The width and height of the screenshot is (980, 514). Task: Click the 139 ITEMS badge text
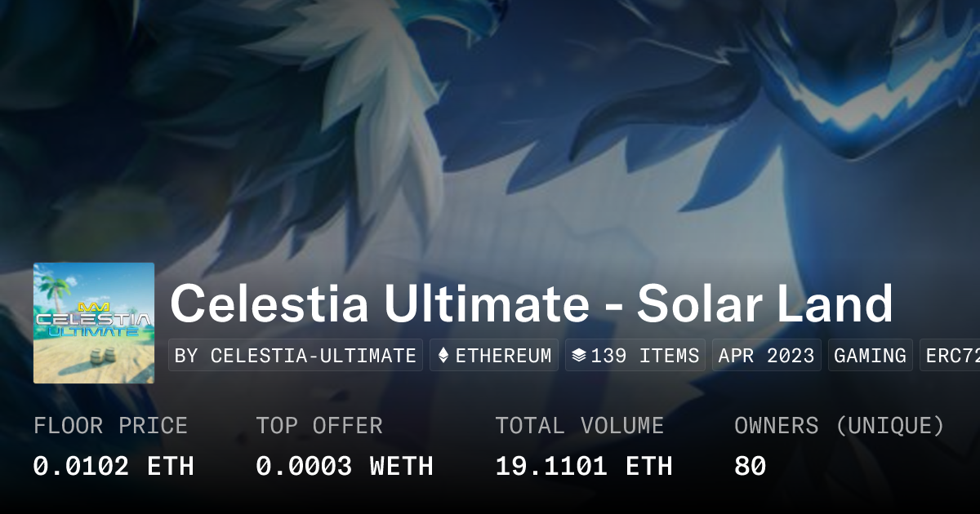645,356
